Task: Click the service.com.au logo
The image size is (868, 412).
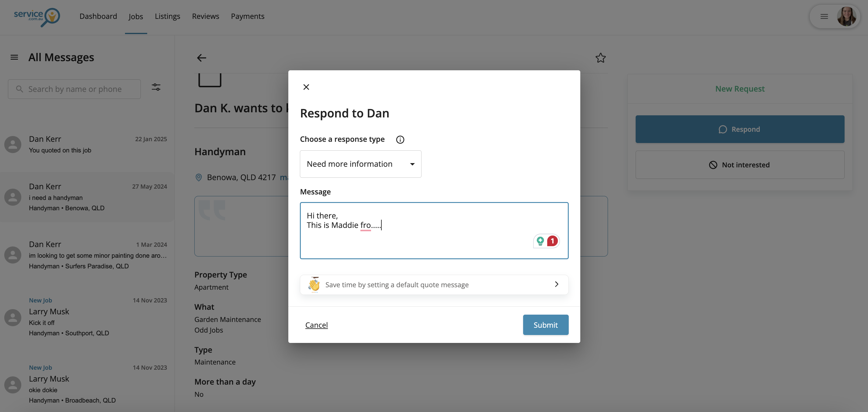Action: [x=37, y=16]
